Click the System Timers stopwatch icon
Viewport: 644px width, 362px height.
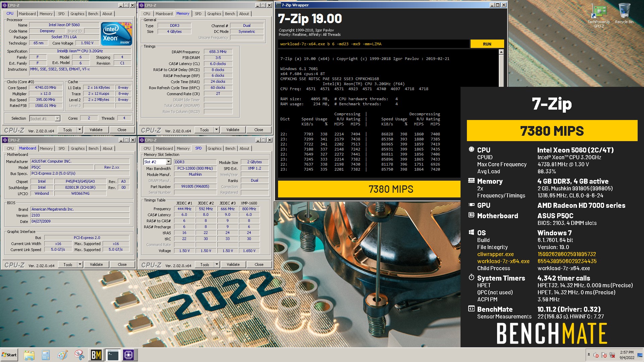click(471, 278)
